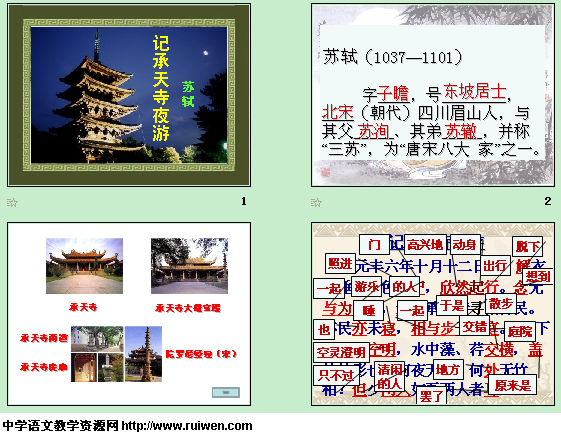Click the stone pagoda pillar photo
Viewport: 561px width, 433px height.
[143, 354]
